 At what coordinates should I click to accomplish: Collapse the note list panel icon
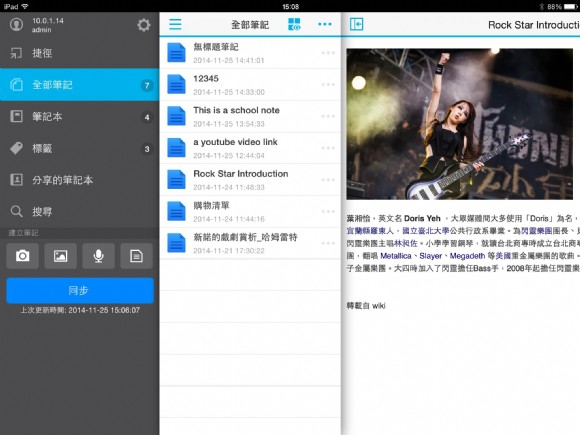(357, 24)
